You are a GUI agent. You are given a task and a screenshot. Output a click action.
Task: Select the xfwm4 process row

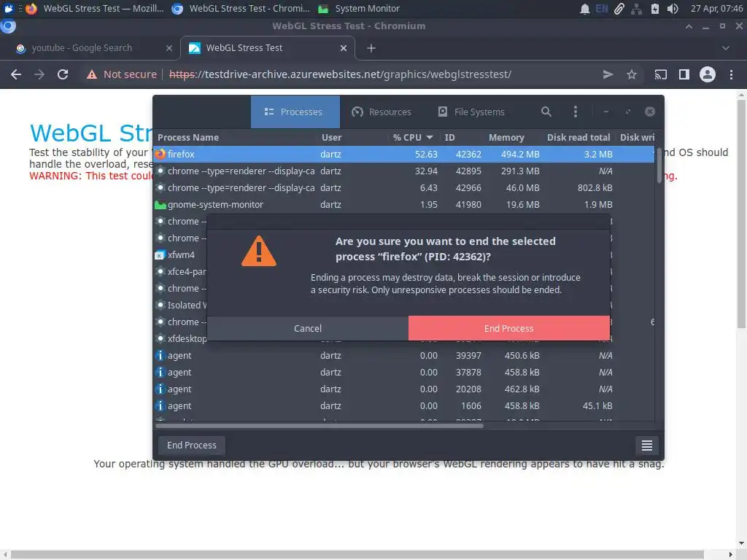coord(181,254)
